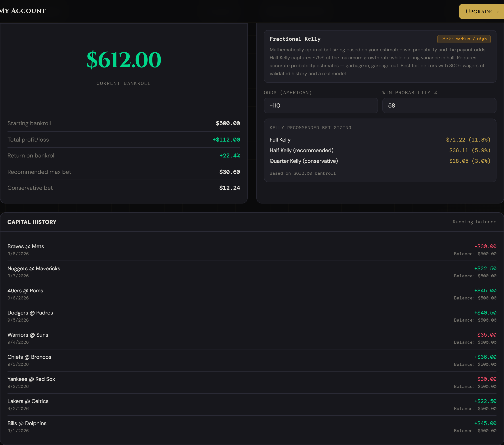Screen dimensions: 504x445
Task: Click the balance under Nuggets @ Mavericks amount
Action: pos(475,276)
